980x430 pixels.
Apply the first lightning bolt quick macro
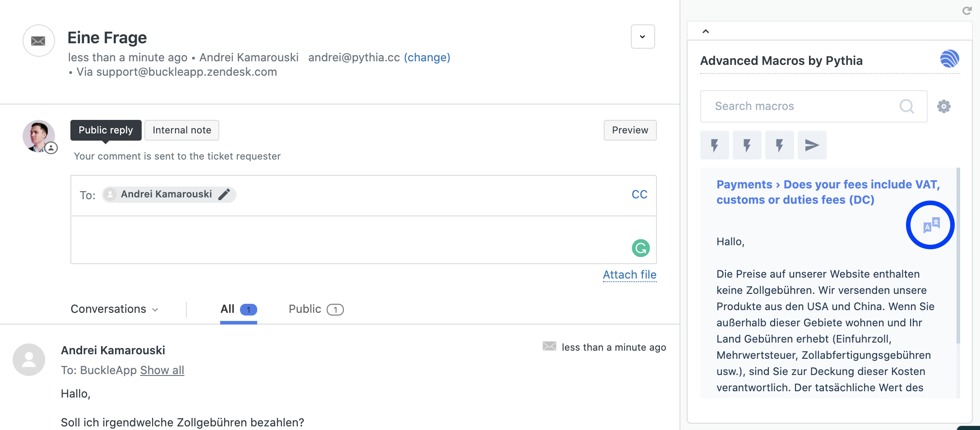(x=715, y=145)
